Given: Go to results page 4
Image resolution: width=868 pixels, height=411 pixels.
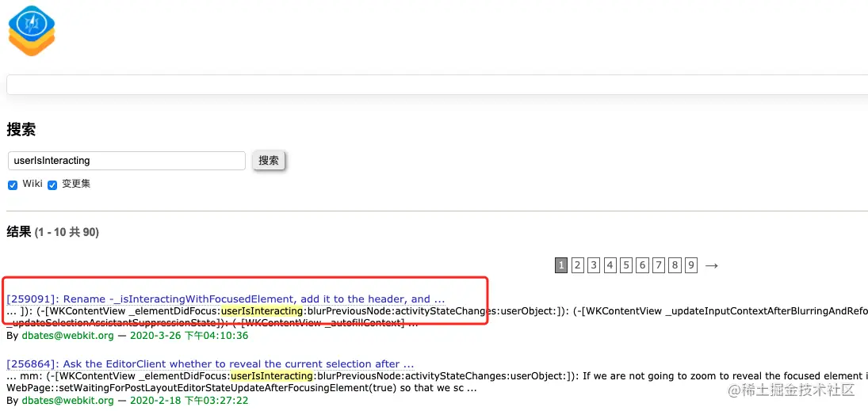Looking at the screenshot, I should 610,265.
